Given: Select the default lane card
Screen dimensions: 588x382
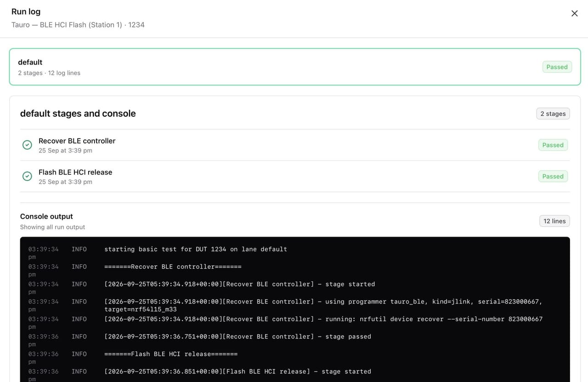Looking at the screenshot, I should pos(295,67).
